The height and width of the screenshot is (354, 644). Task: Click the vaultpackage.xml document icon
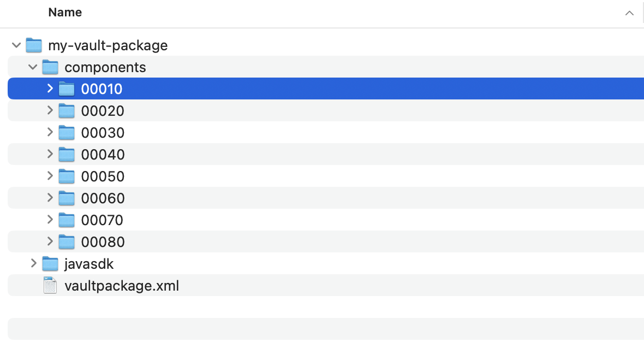click(50, 285)
